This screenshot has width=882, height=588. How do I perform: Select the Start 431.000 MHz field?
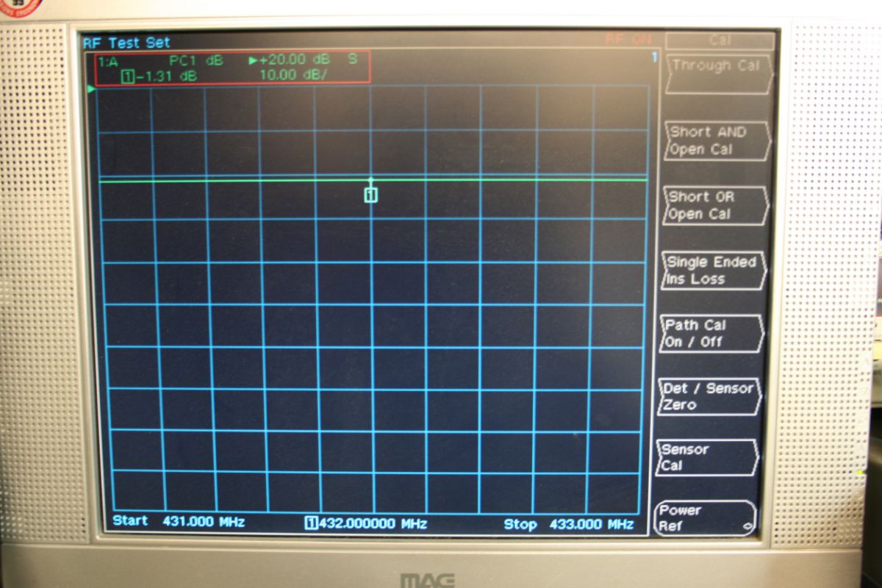coord(178,521)
